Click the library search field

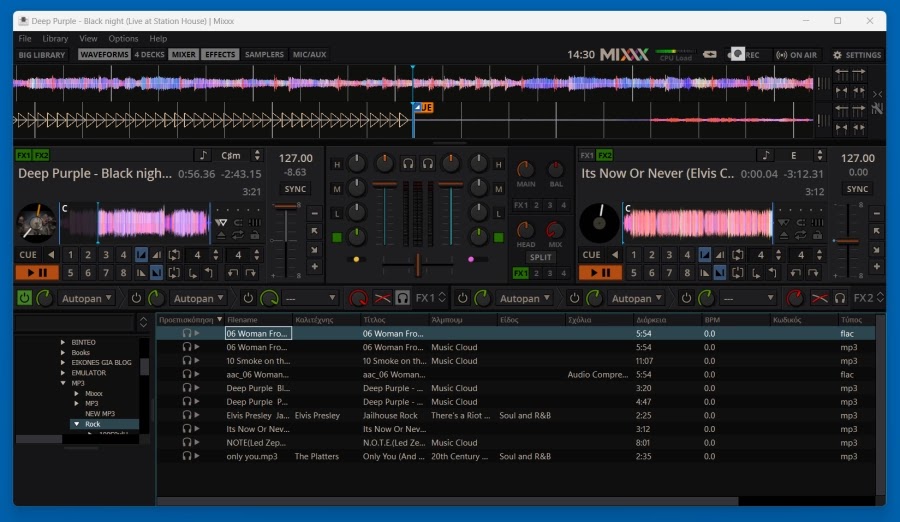pos(75,322)
